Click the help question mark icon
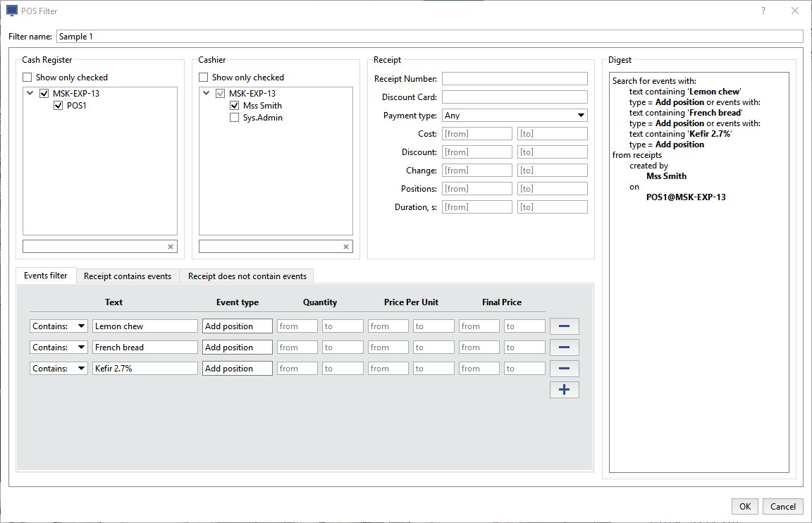 tap(763, 11)
